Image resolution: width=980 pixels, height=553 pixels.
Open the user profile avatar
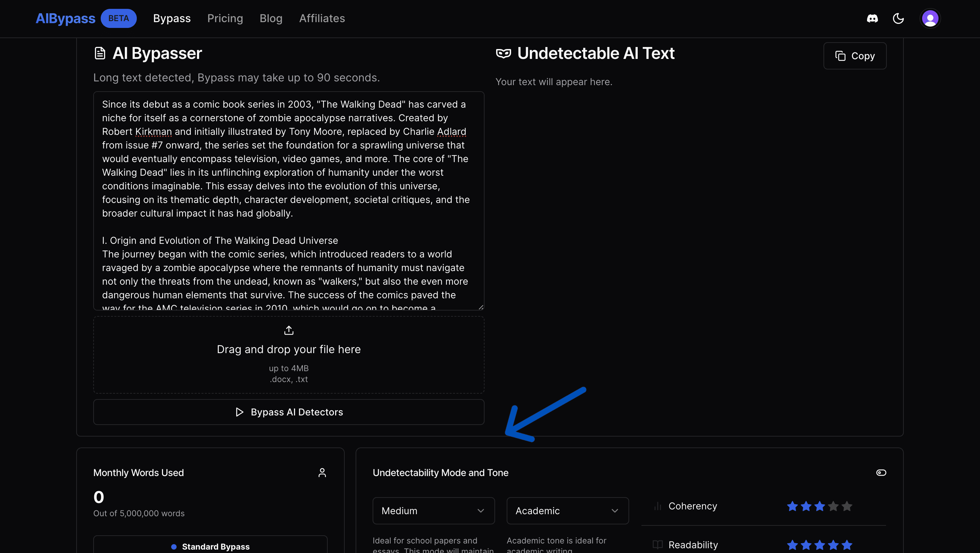click(x=930, y=18)
